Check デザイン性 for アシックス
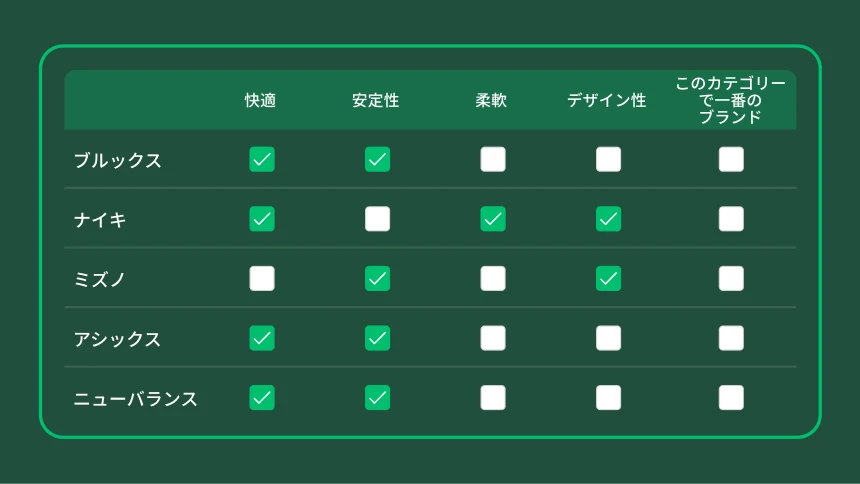Screen dimensions: 860x484 coord(608,338)
